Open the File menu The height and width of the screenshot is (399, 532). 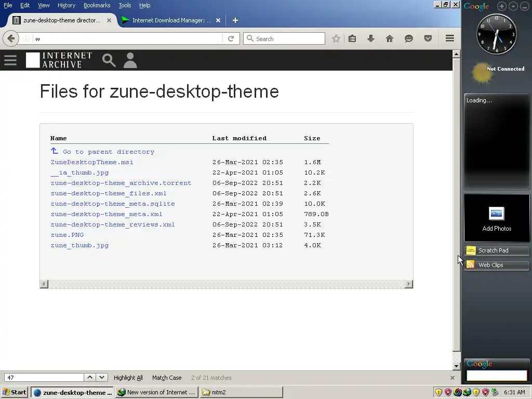pos(8,5)
